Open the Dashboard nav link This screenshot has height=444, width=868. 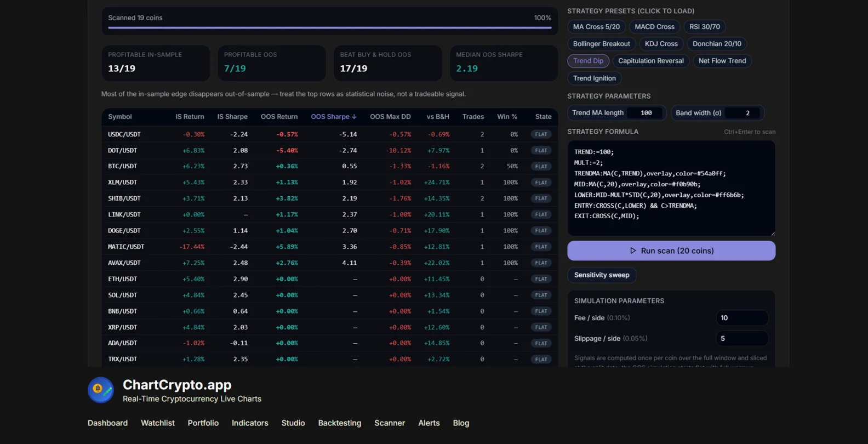point(107,423)
